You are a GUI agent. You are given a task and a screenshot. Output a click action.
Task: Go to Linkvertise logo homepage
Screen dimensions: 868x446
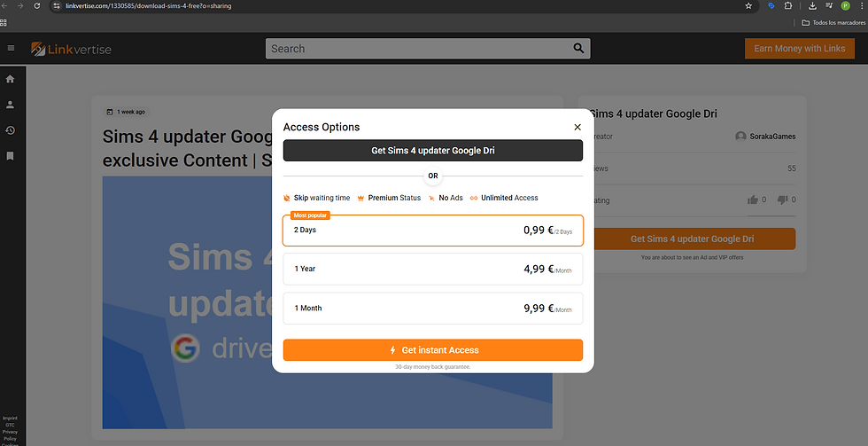coord(71,49)
